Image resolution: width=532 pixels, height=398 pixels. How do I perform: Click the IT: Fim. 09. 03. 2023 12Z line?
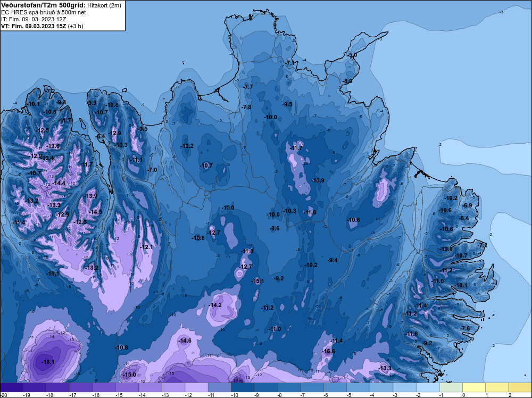point(34,19)
